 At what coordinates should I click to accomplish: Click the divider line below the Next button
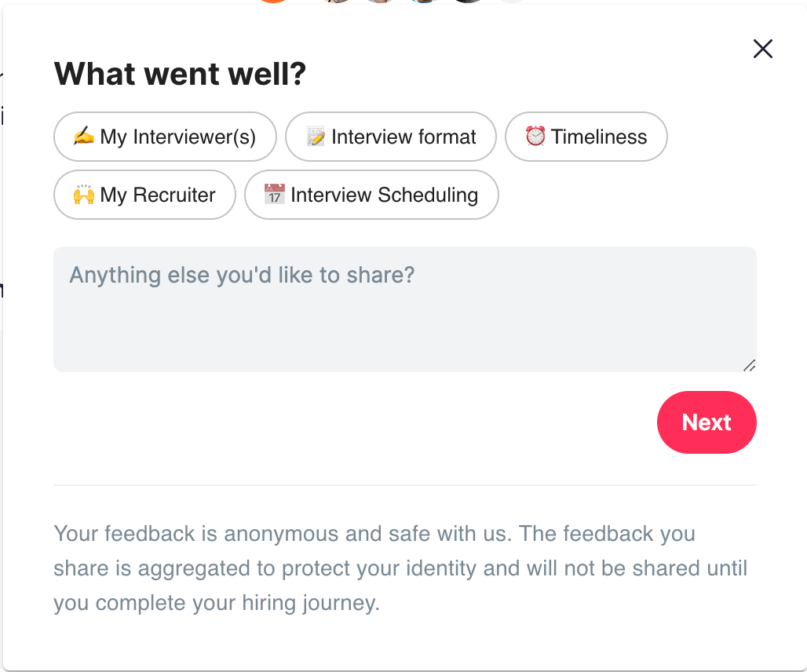pos(405,484)
